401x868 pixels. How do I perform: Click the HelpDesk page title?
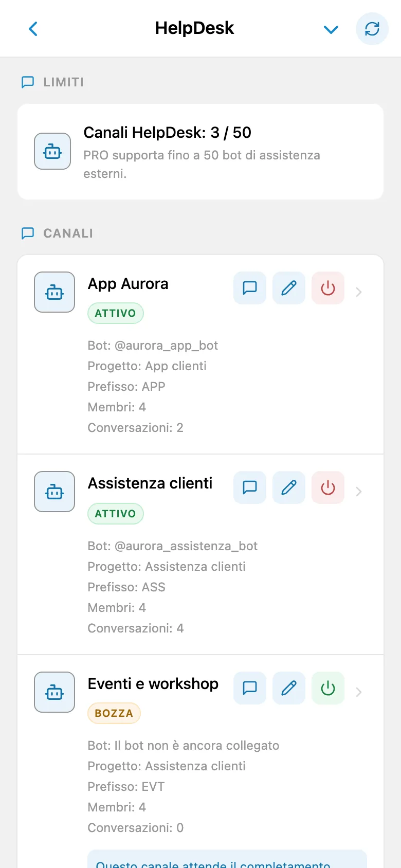[194, 28]
